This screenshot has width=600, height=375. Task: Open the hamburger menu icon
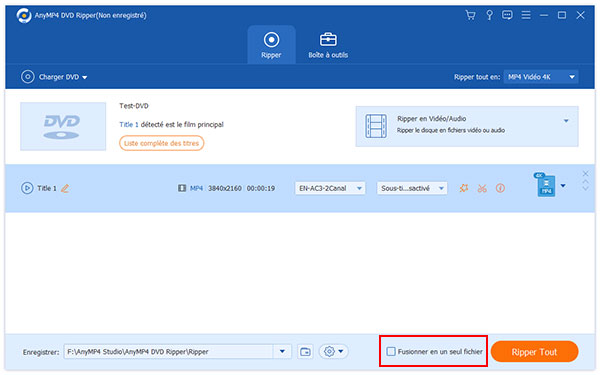[526, 15]
